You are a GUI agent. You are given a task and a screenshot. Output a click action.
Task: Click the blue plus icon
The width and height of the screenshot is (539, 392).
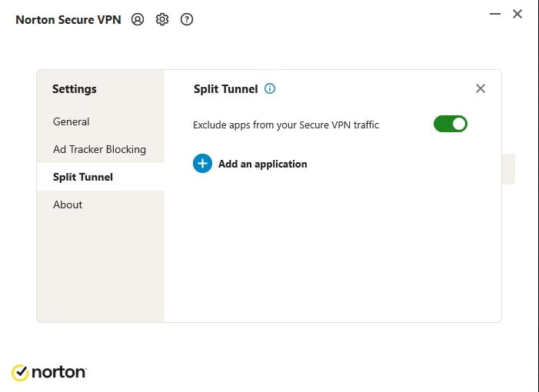click(202, 164)
